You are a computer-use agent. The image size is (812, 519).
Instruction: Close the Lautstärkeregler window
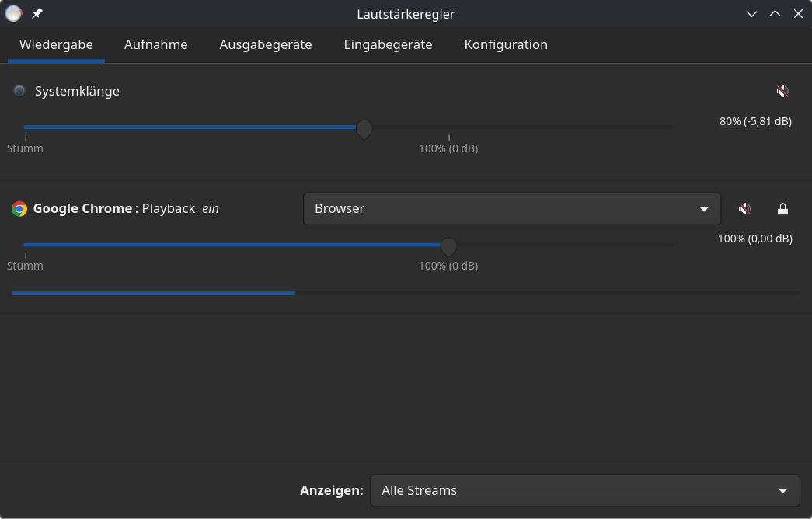[798, 14]
